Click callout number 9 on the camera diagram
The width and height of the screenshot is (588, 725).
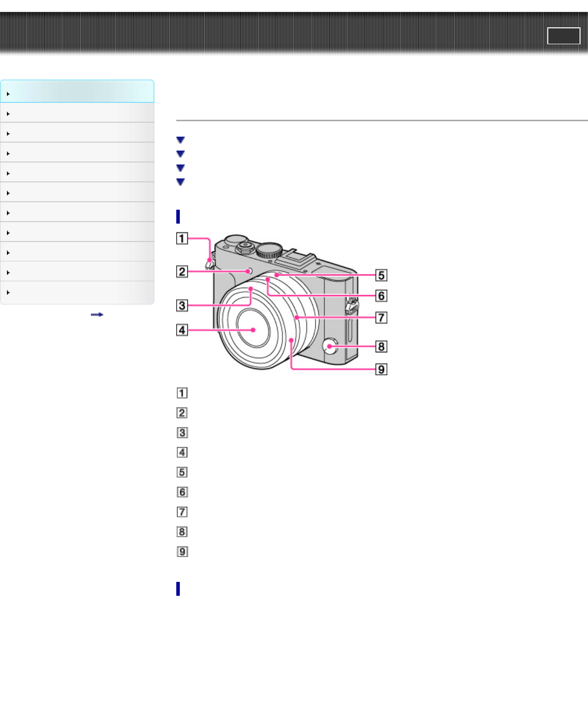click(381, 369)
